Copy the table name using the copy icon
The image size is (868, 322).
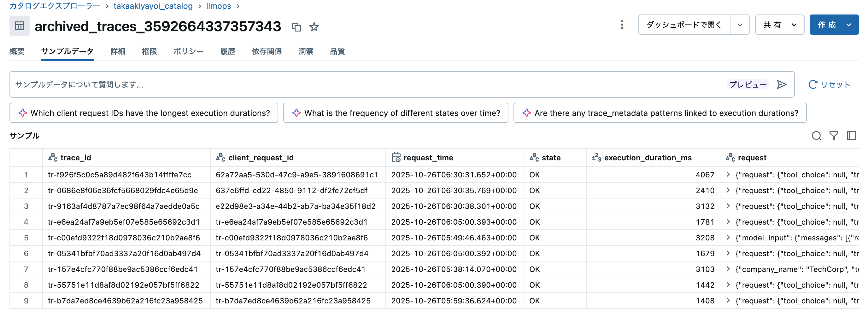coord(297,27)
